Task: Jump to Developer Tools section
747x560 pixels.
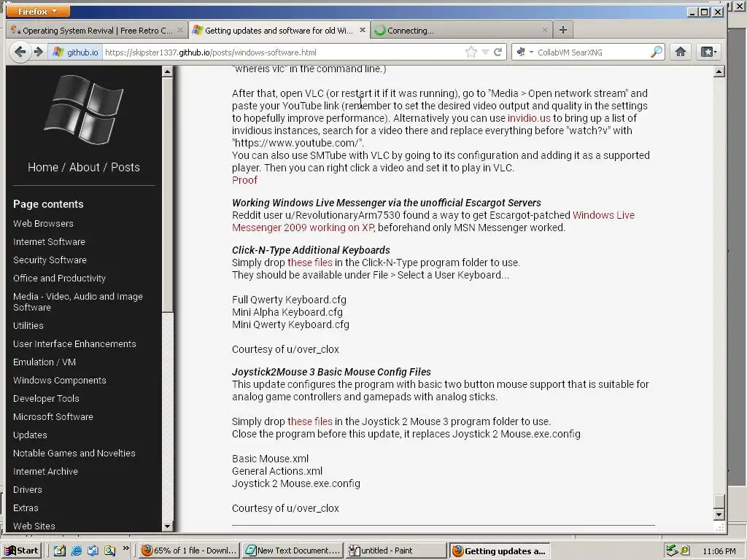Action: tap(46, 399)
